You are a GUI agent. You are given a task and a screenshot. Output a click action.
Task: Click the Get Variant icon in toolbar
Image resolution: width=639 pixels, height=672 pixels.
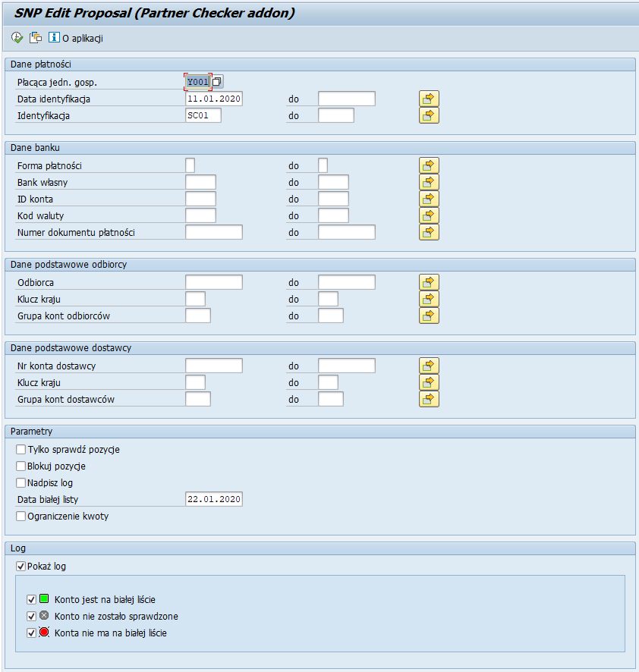[x=36, y=38]
